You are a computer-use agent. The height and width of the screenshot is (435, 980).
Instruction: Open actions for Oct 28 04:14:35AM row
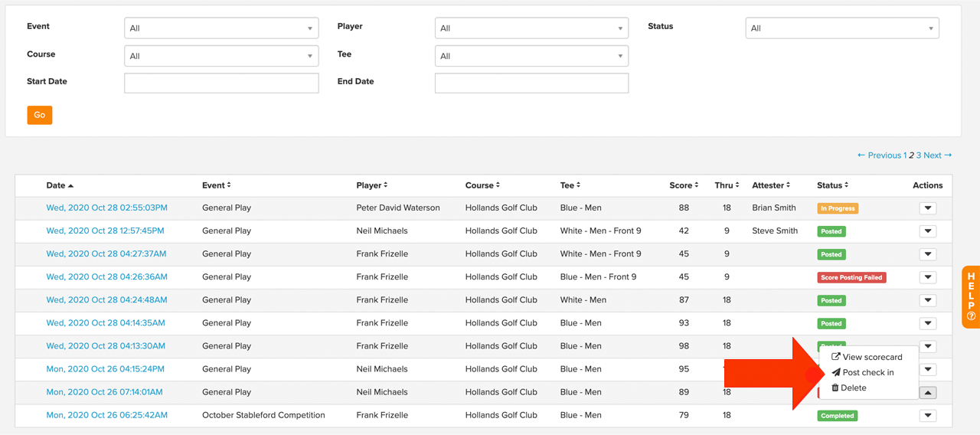click(x=928, y=323)
